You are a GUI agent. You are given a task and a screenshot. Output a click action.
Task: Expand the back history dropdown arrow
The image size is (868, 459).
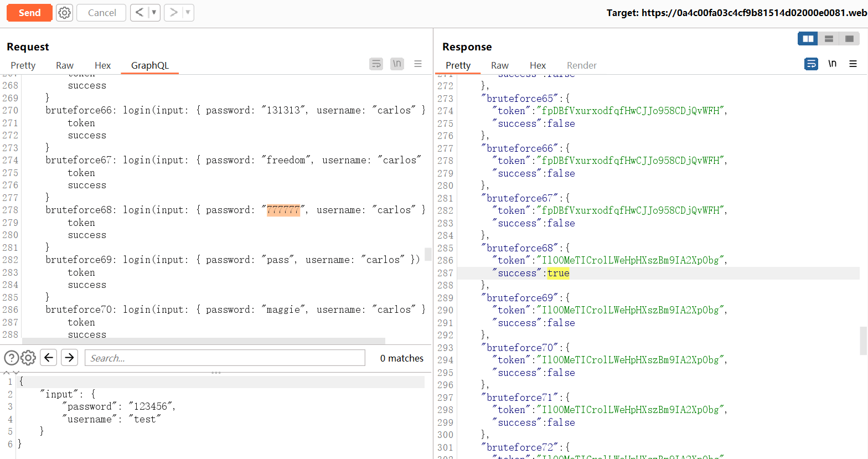[x=154, y=13]
